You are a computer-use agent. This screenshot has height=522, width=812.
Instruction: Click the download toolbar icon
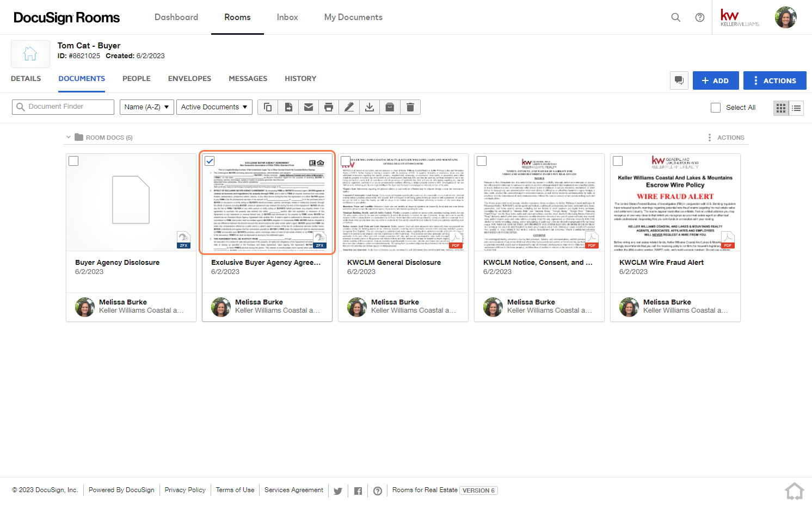[x=370, y=107]
